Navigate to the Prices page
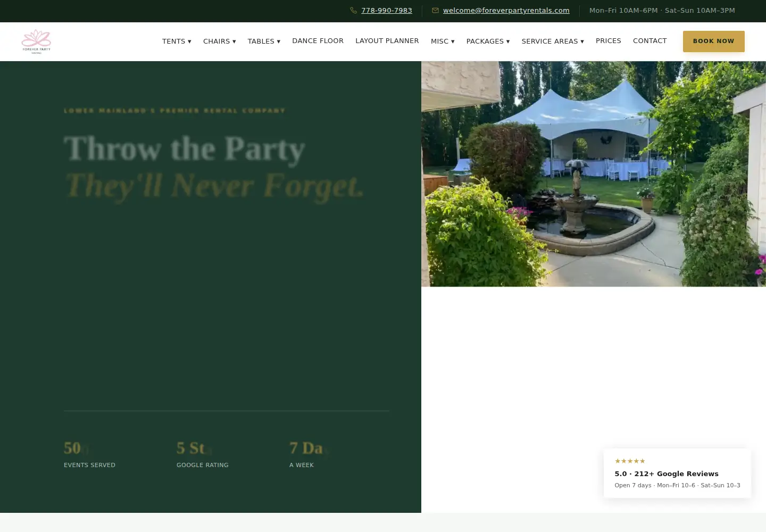 tap(609, 41)
